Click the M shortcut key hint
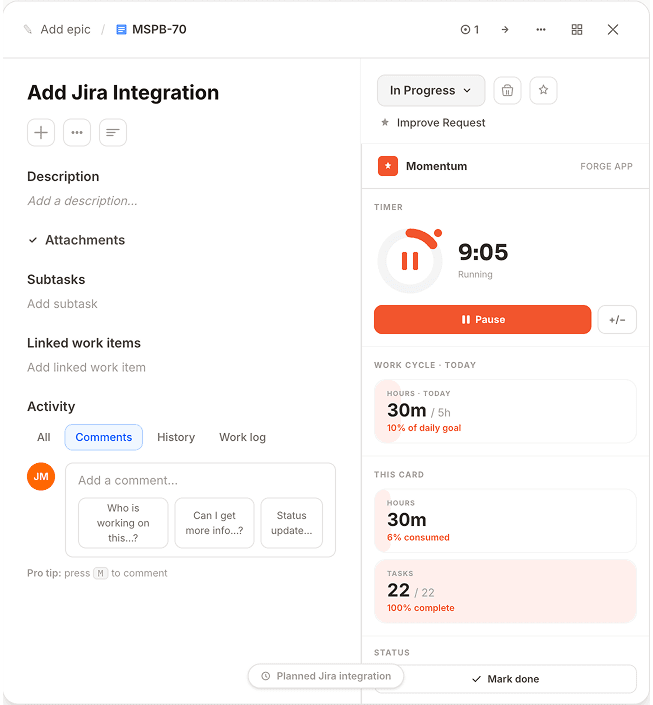The height and width of the screenshot is (705, 653). click(x=101, y=573)
